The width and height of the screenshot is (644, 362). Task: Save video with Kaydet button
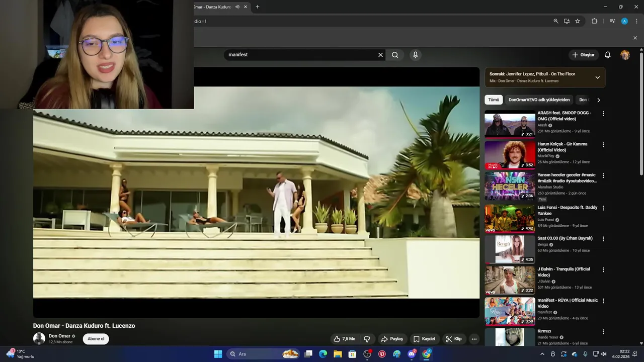(424, 339)
